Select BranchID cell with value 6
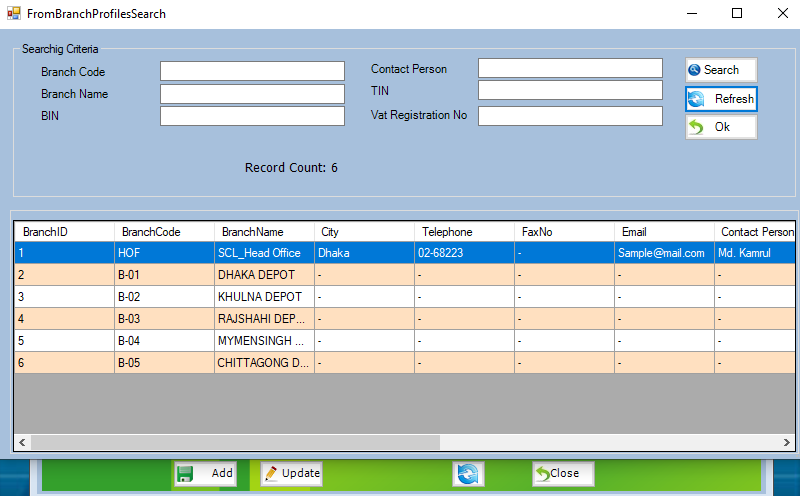 coord(64,362)
